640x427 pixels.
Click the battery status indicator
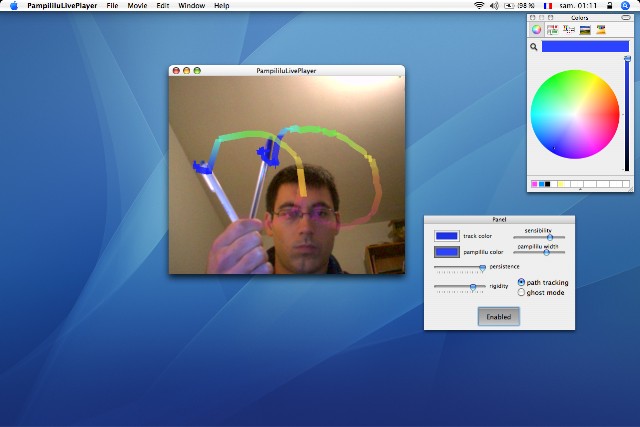pos(519,6)
